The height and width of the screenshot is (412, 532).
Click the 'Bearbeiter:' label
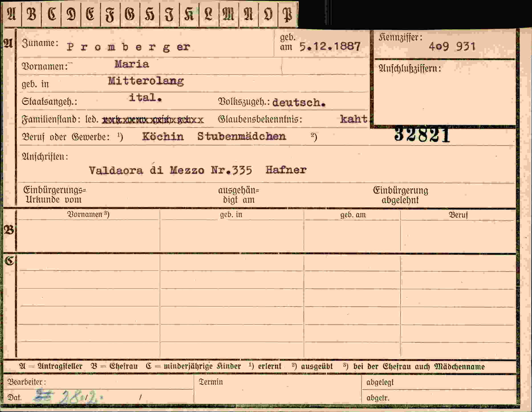pyautogui.click(x=26, y=382)
